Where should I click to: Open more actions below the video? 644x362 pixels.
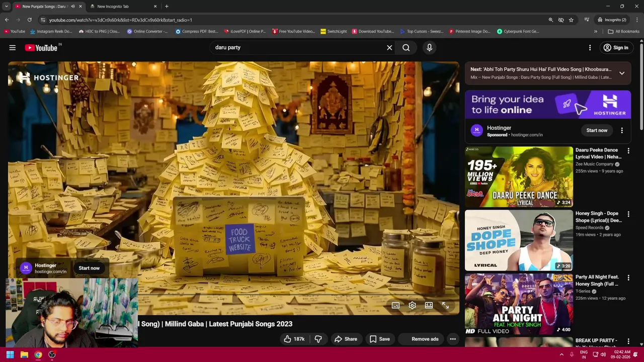[453, 339]
